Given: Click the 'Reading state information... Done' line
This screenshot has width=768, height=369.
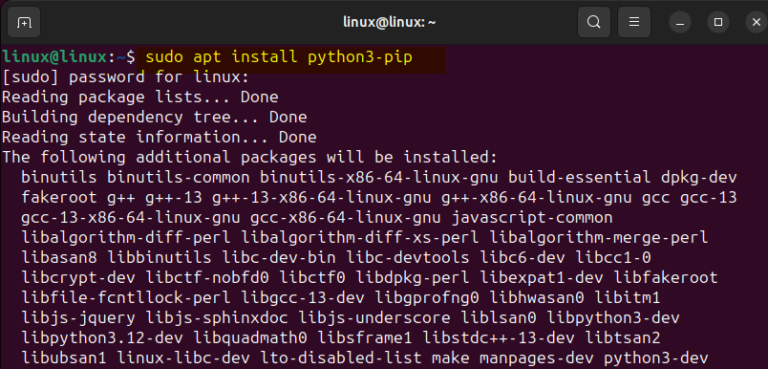Looking at the screenshot, I should [159, 138].
